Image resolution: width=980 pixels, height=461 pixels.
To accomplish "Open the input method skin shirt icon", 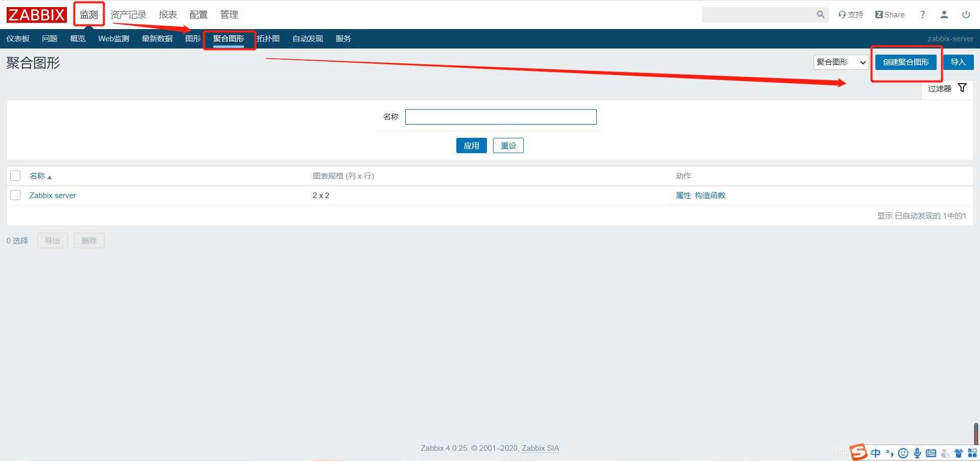I will pyautogui.click(x=959, y=453).
